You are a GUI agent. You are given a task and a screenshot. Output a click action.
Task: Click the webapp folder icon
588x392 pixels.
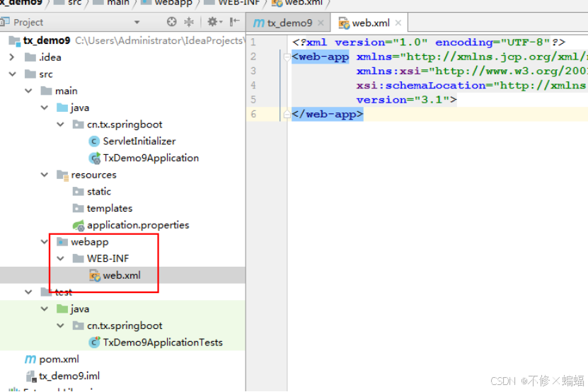62,241
